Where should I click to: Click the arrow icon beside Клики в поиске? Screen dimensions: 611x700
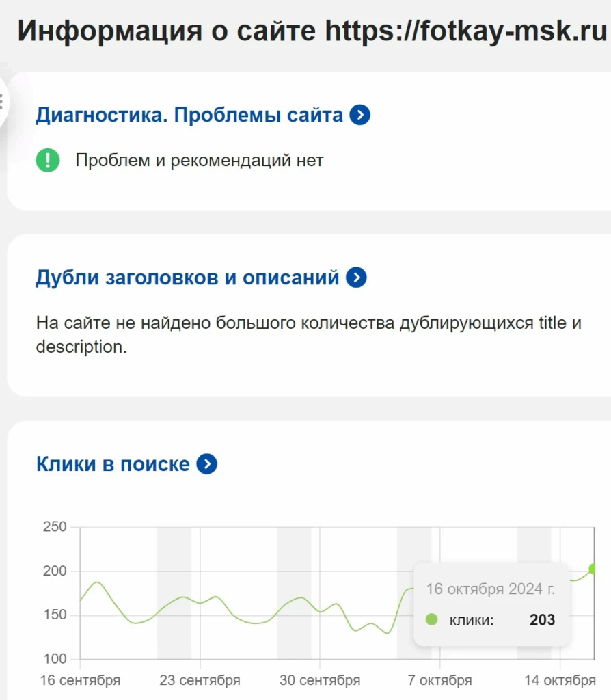click(206, 464)
